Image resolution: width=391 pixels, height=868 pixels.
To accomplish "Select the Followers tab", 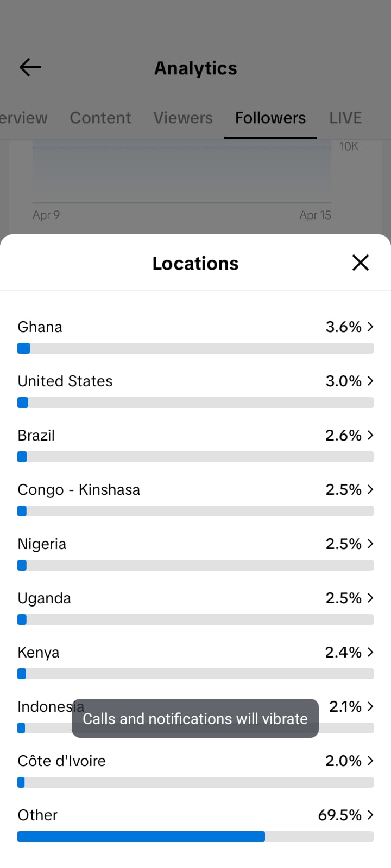I will pos(270,118).
